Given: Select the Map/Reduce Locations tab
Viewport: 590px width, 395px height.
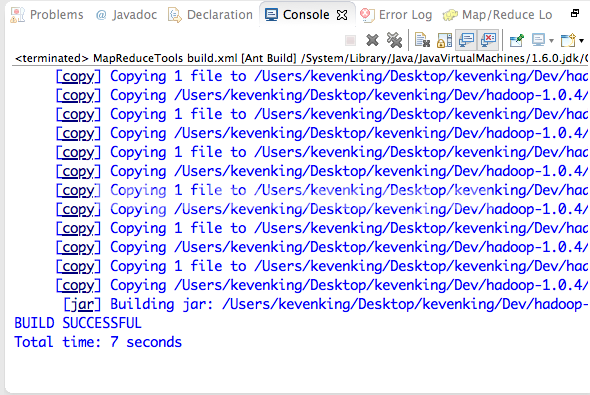Looking at the screenshot, I should point(497,15).
